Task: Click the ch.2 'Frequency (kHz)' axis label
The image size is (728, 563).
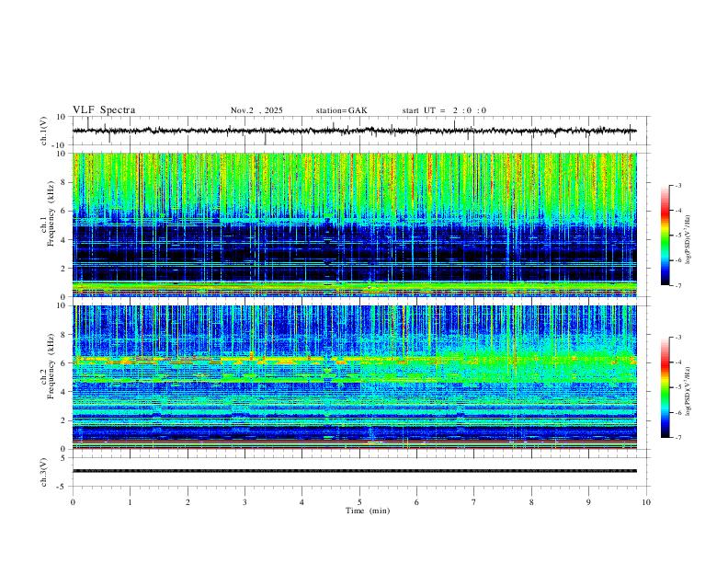Action: tap(51, 366)
